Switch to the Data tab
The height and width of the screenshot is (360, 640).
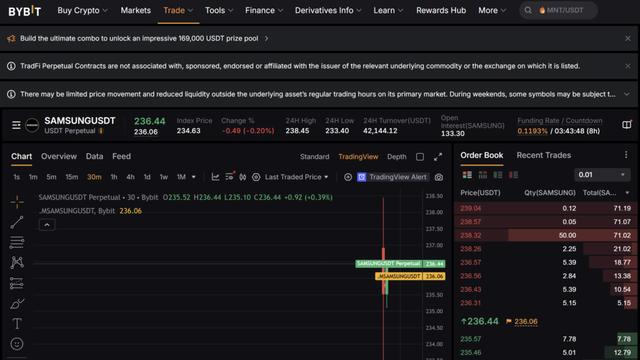[x=94, y=156]
